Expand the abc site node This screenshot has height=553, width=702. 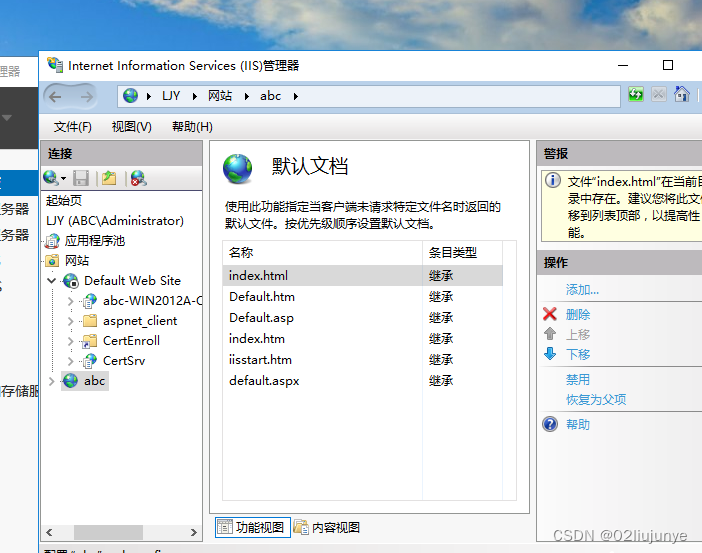(51, 381)
